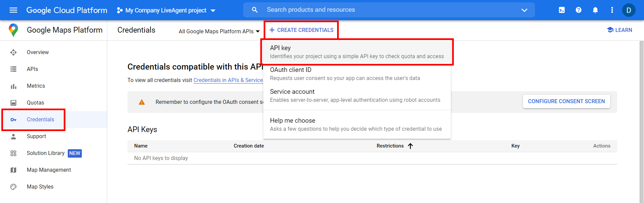Image resolution: width=644 pixels, height=203 pixels.
Task: Click the Restrictions column header
Action: 390,146
